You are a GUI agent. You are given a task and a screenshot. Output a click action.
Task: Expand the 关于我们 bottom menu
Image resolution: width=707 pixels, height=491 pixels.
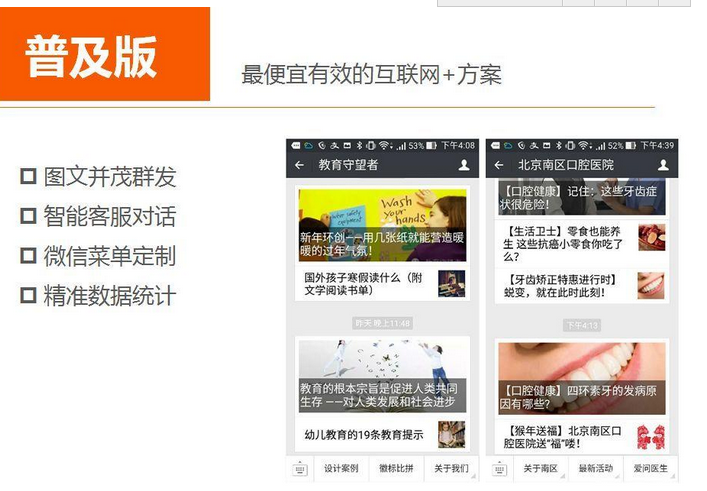(x=451, y=469)
